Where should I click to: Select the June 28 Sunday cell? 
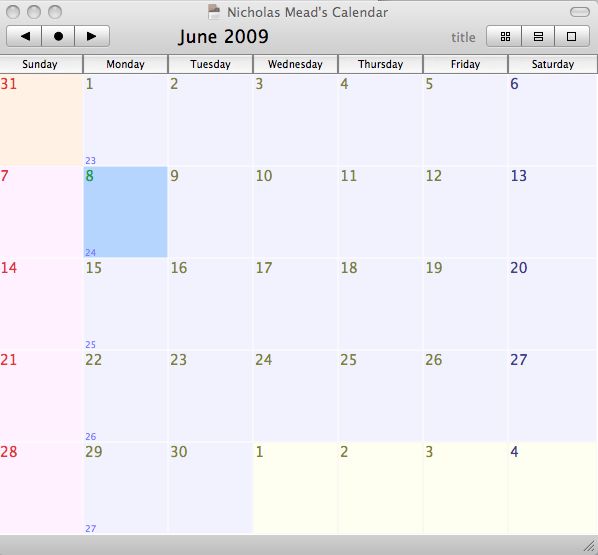pos(41,488)
